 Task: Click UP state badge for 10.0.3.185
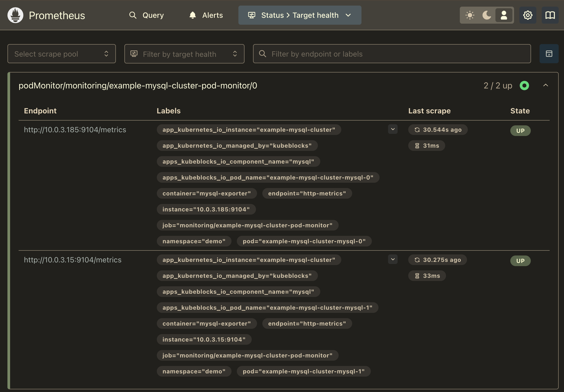click(520, 130)
